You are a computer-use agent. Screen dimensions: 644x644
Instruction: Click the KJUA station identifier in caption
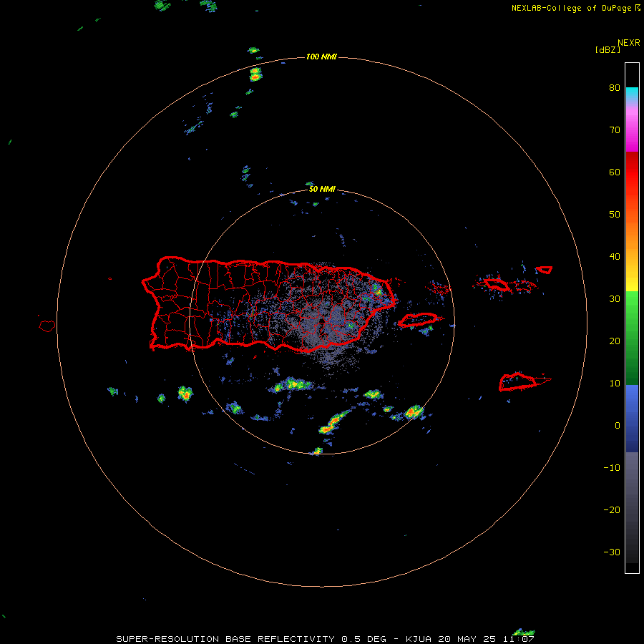(419, 639)
